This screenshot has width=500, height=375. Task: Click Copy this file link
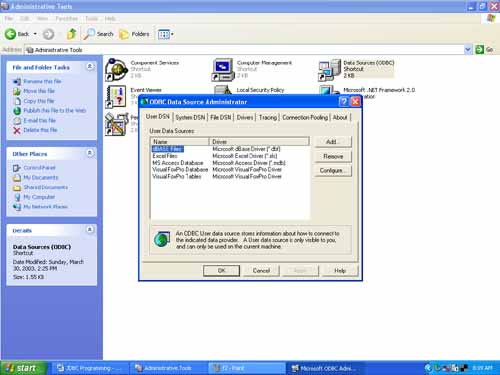click(39, 101)
